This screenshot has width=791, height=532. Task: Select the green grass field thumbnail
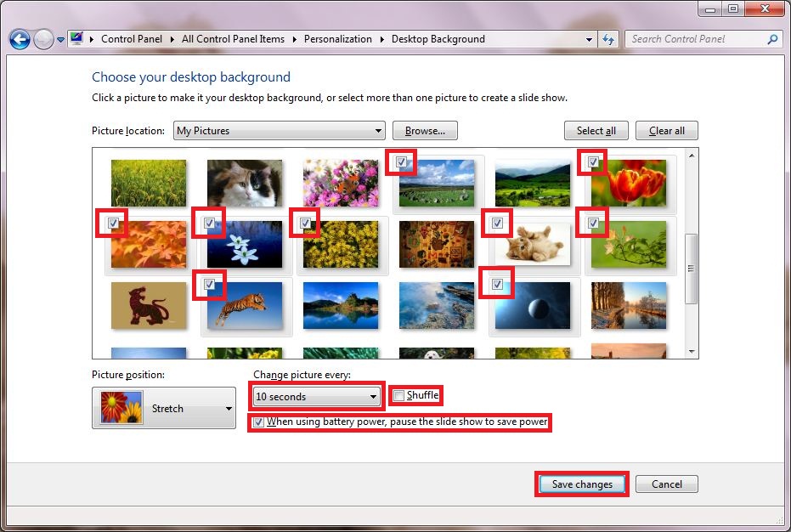coord(149,184)
